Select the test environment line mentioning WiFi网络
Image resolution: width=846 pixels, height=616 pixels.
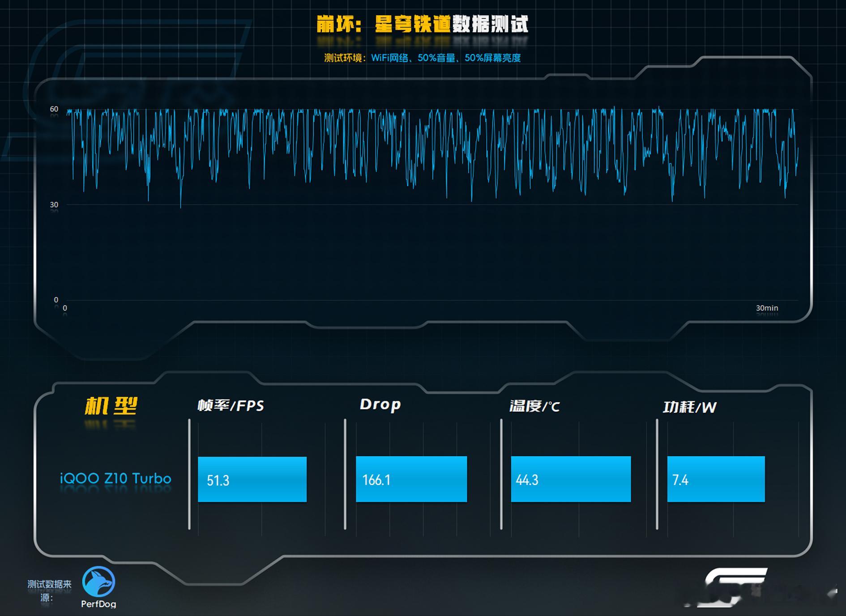(x=423, y=58)
